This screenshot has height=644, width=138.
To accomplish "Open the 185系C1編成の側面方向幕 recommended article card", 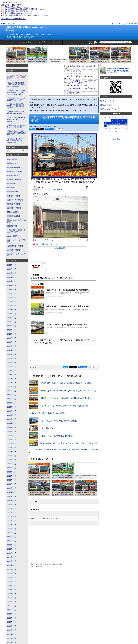I will point(62,327).
